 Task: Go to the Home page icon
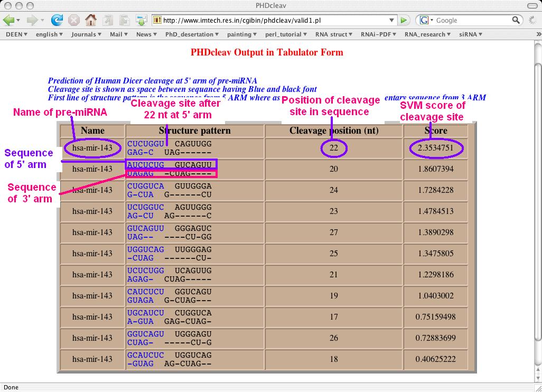91,20
